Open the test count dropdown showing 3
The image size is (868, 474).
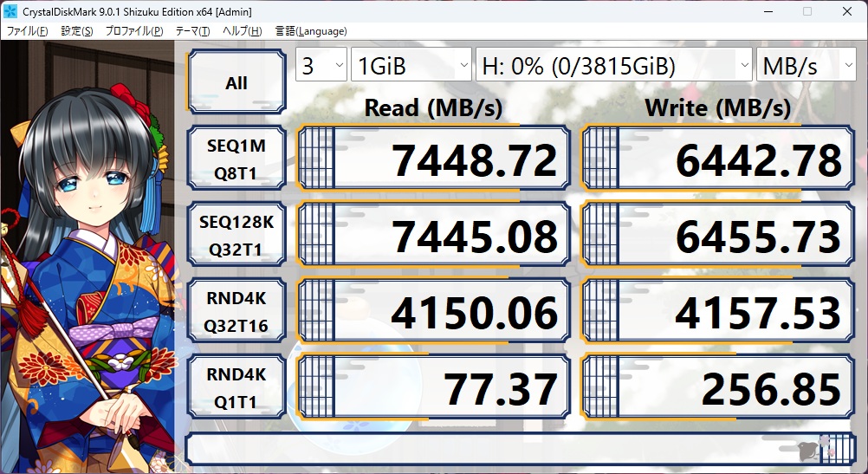pyautogui.click(x=321, y=66)
